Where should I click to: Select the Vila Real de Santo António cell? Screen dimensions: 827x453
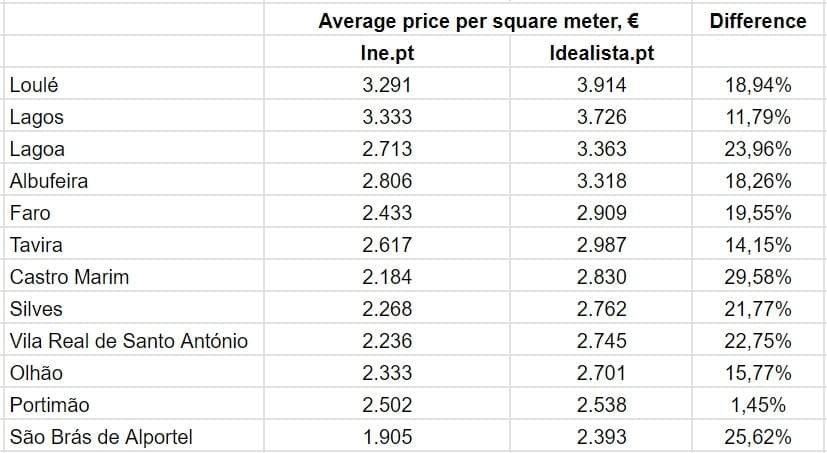point(128,341)
